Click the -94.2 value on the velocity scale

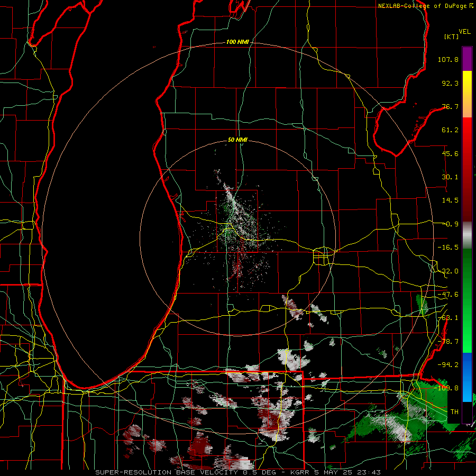(448, 364)
